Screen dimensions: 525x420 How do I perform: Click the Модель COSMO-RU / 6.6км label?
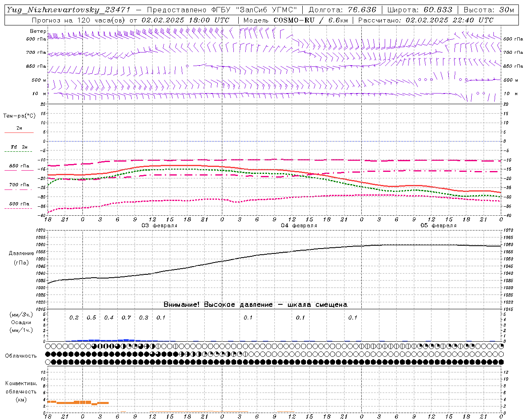(x=295, y=20)
